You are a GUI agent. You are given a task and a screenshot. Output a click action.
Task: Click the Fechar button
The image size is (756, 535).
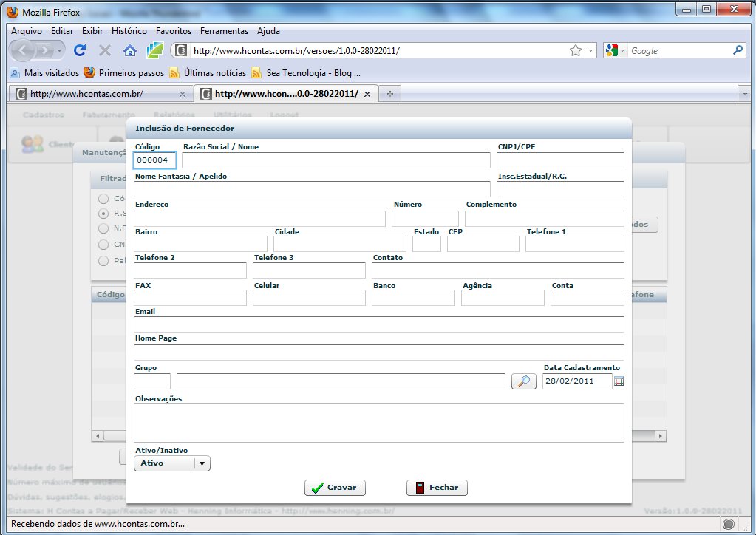(437, 487)
